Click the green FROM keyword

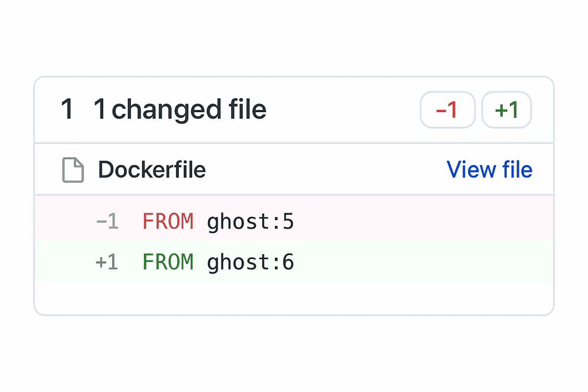tap(168, 263)
